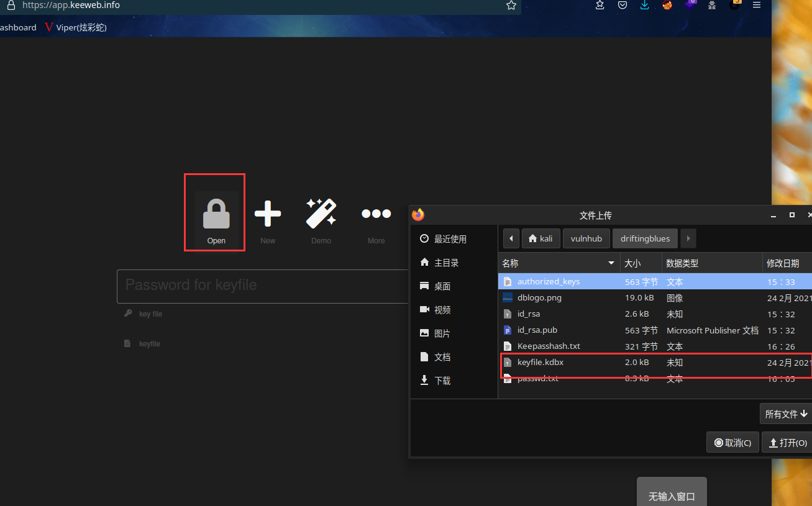The image size is (812, 506).
Task: Open the Firefox downloads arrow icon
Action: click(x=645, y=5)
